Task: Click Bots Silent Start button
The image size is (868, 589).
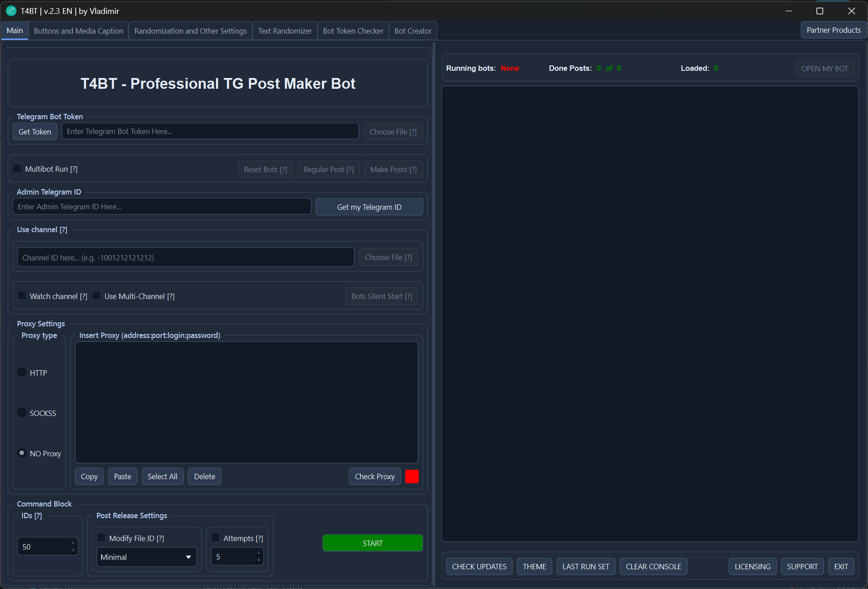Action: tap(382, 296)
